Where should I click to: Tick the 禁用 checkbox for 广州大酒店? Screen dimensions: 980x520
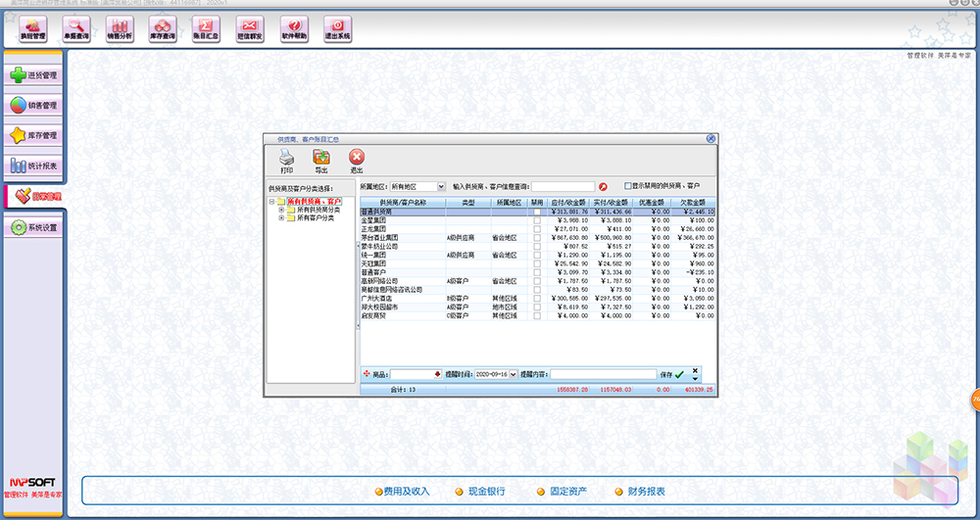point(537,298)
